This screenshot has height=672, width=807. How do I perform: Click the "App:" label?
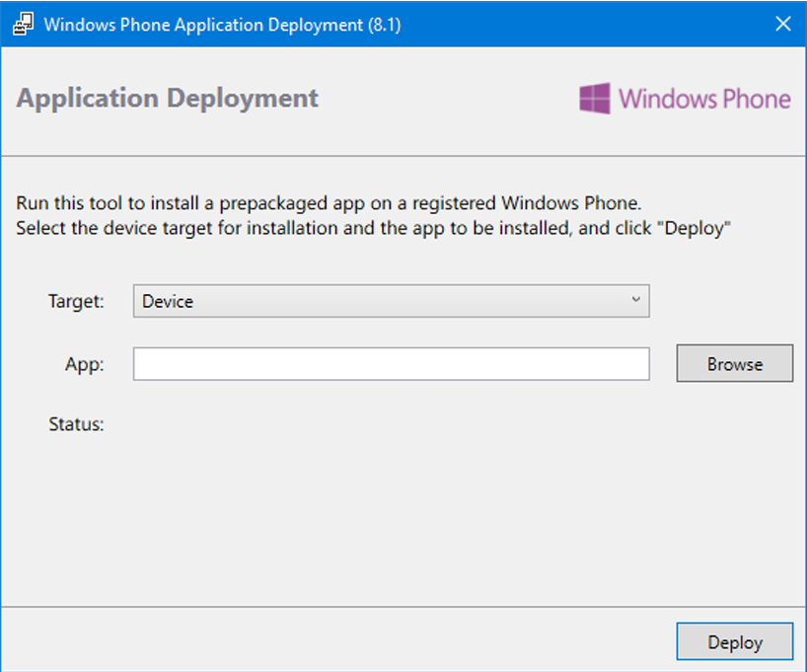click(x=85, y=364)
